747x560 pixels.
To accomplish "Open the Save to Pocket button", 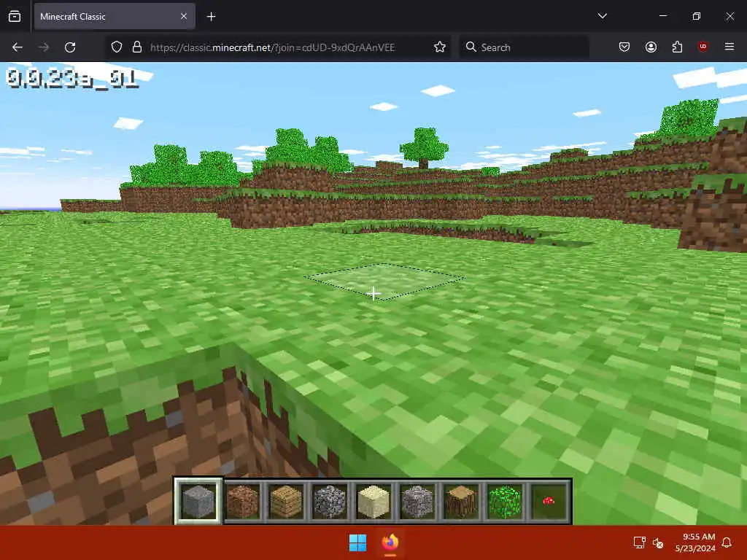I will pyautogui.click(x=624, y=47).
